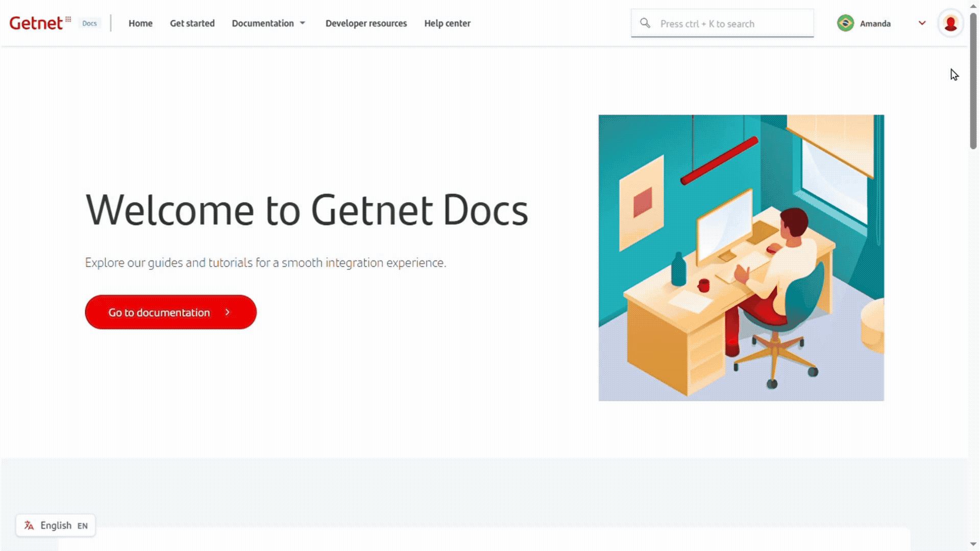Click the search magnifier icon
Viewport: 980px width, 551px height.
pyautogui.click(x=645, y=23)
